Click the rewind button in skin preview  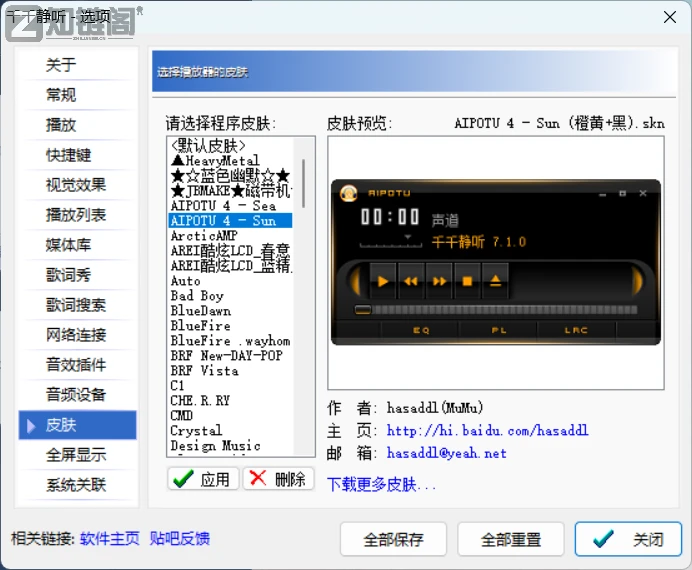(x=411, y=281)
